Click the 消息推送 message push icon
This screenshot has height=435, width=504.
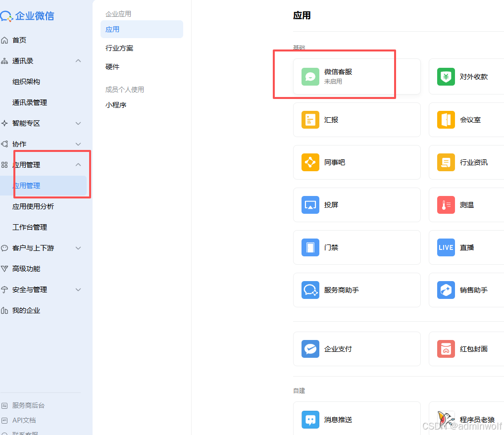tap(310, 419)
